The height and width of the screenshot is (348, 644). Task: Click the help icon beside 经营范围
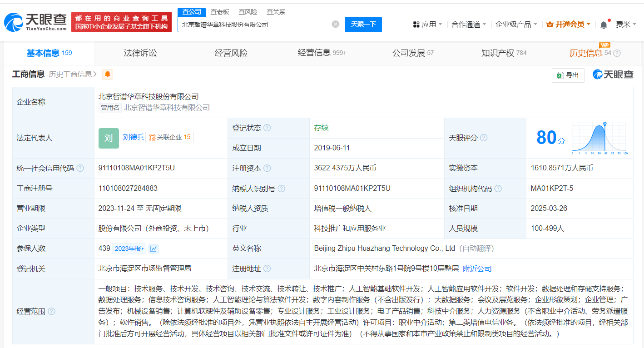[52, 311]
